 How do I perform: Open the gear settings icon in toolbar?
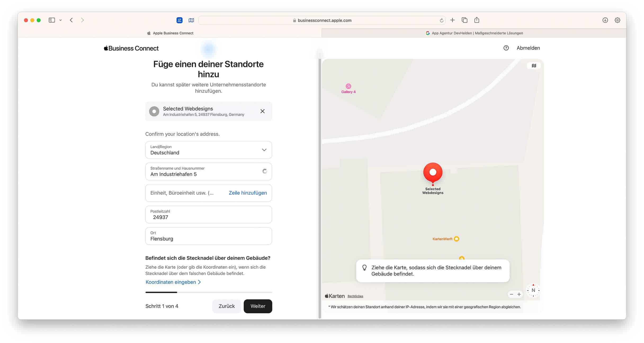point(617,20)
